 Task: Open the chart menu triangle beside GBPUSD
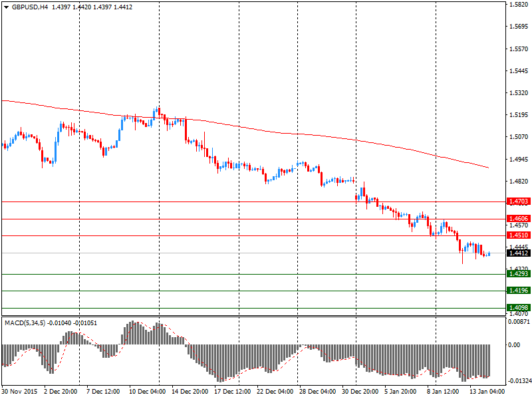[6, 7]
